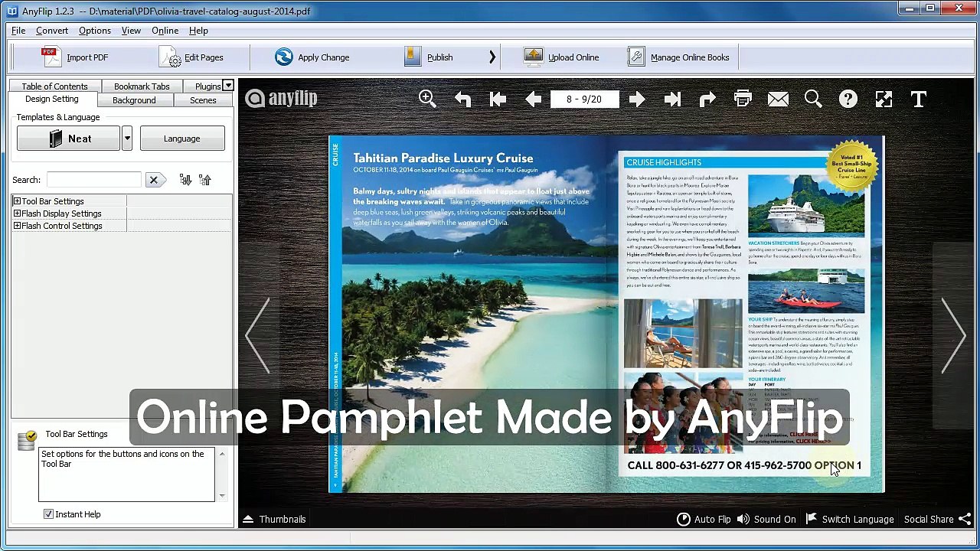Click Apply Change in the toolbar
980x551 pixels.
click(312, 57)
